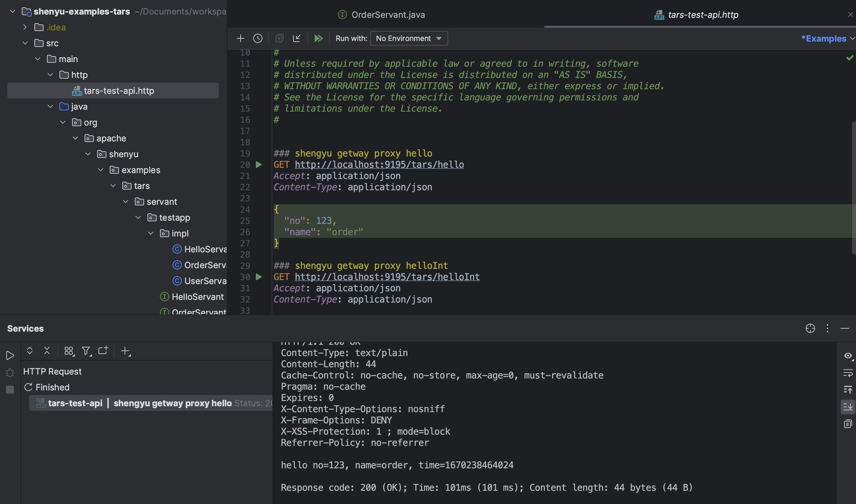Open the localhost:9195/tars/hello link
The image size is (856, 504).
379,165
